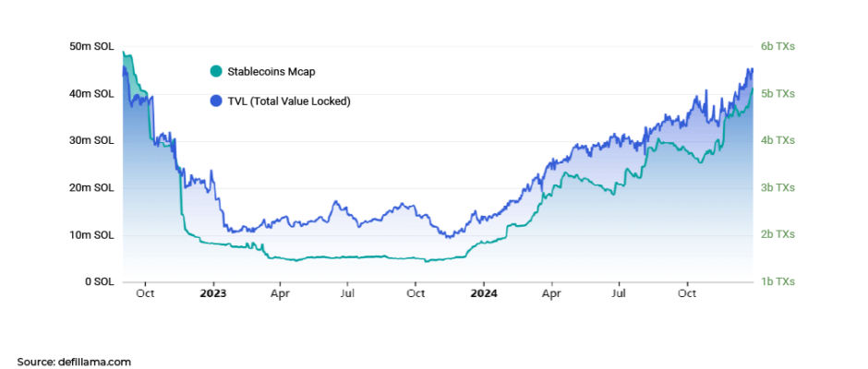Click the blue TVL legend dot
Image resolution: width=868 pixels, height=369 pixels.
(x=216, y=101)
